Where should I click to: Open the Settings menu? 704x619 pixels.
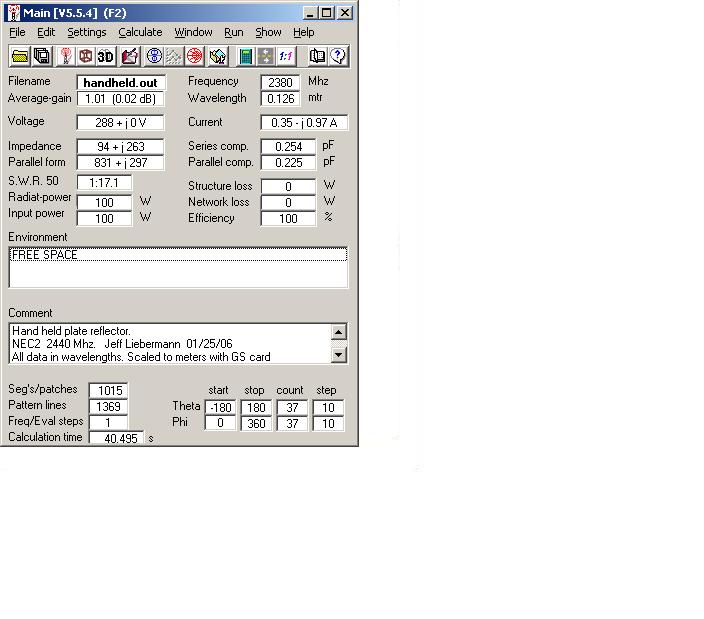point(87,32)
